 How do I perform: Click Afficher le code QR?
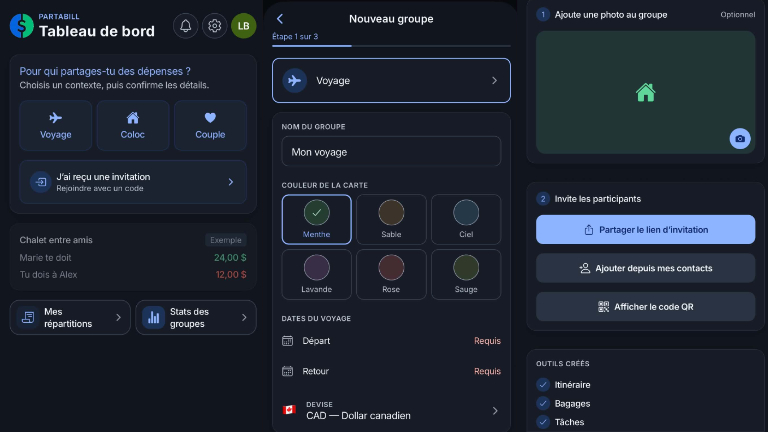(645, 307)
